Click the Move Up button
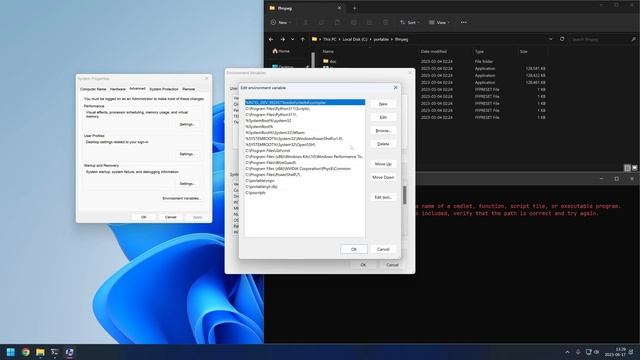 click(x=383, y=164)
